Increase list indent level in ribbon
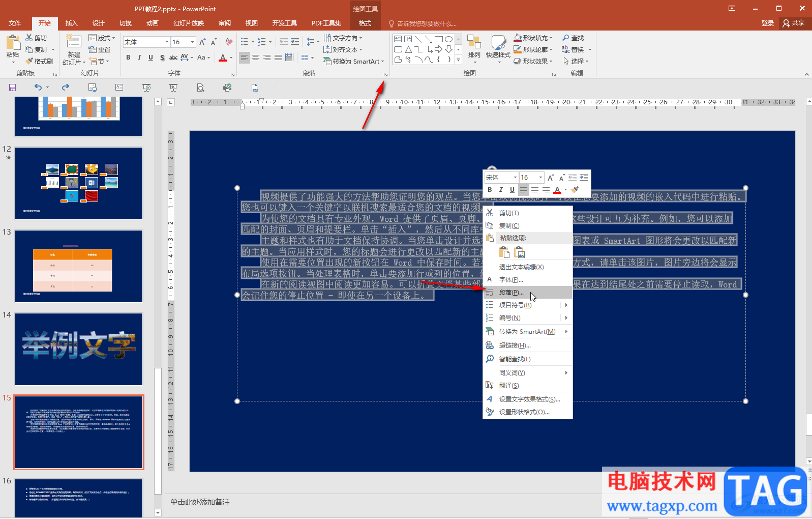 pos(295,42)
